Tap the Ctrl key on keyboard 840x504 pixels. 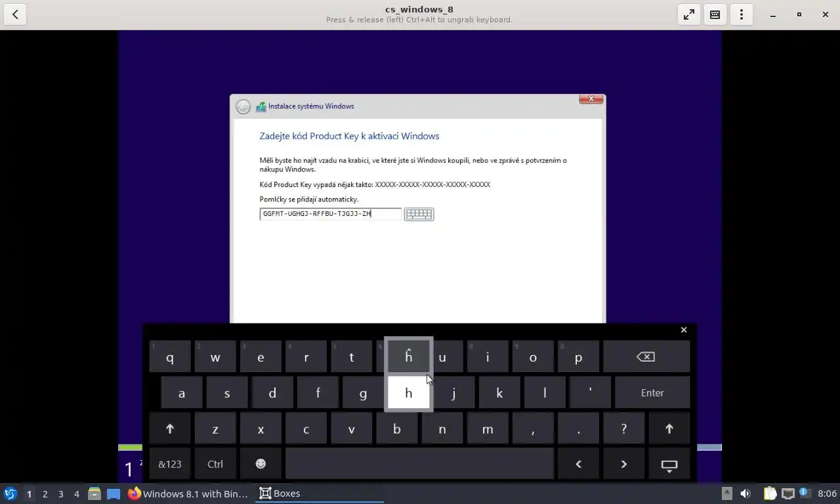click(215, 464)
